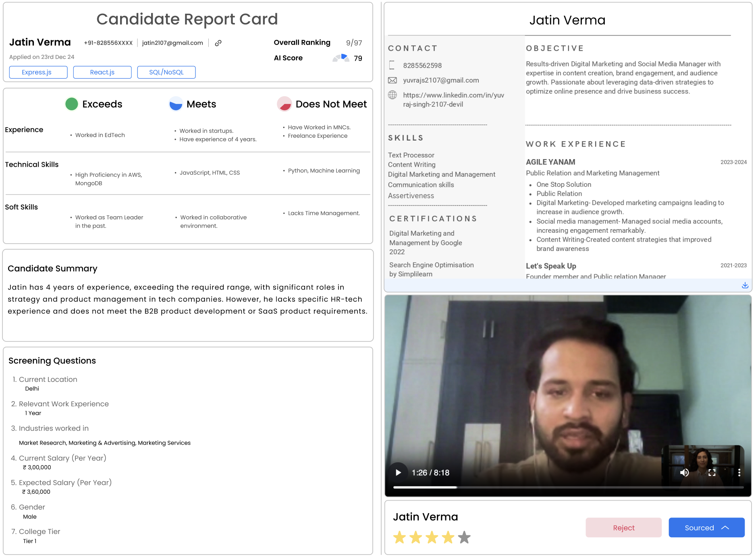The height and width of the screenshot is (559, 756).
Task: Toggle the SQL/NoSQL skill tag
Action: pos(166,72)
